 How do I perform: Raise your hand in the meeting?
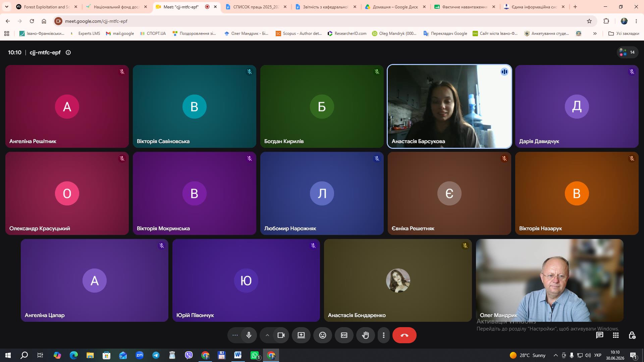(x=366, y=335)
